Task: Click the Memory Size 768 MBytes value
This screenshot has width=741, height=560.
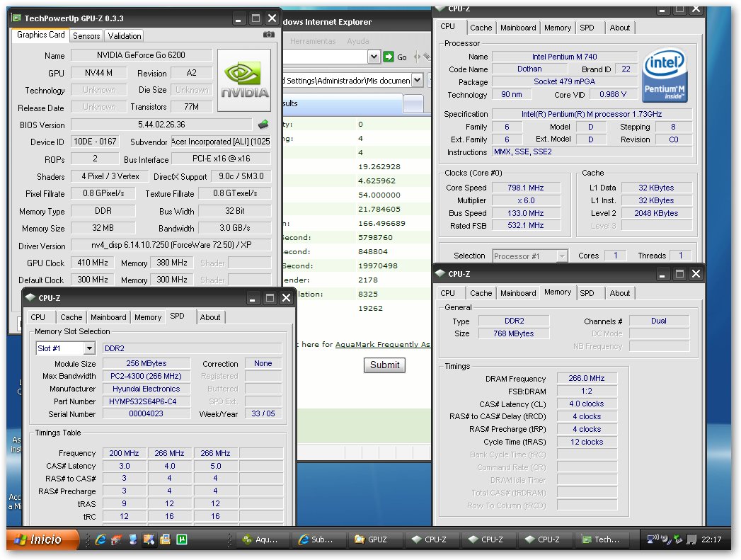Action: click(x=514, y=333)
